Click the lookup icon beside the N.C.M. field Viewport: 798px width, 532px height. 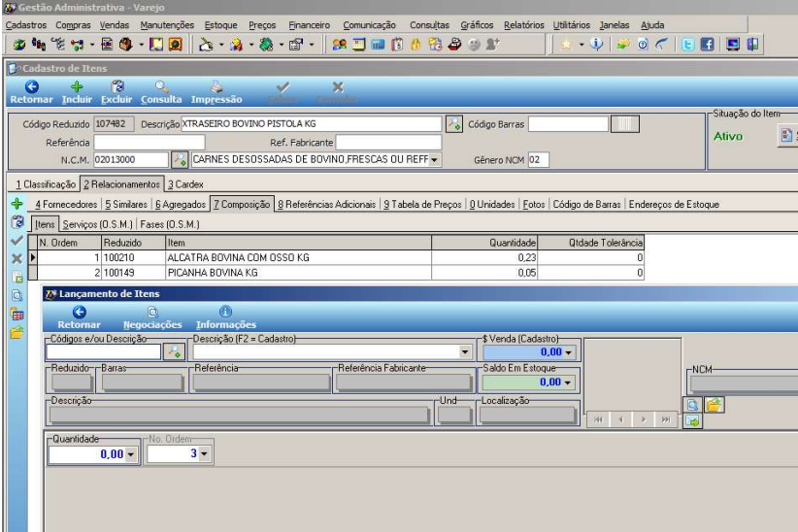tap(180, 159)
